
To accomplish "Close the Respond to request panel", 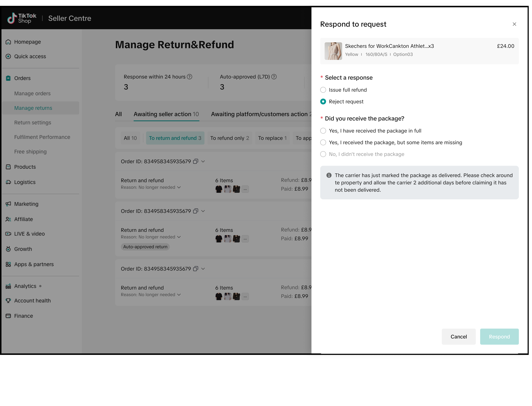I will coord(514,24).
